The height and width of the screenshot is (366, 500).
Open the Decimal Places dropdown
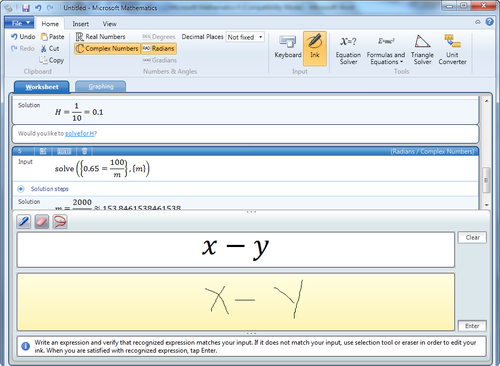[x=245, y=37]
